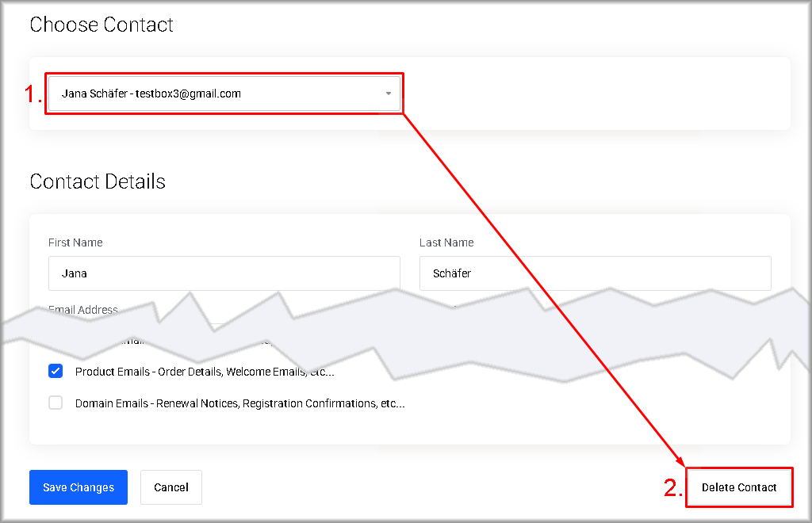This screenshot has width=812, height=523.
Task: Click the red step number 1 annotation
Action: (33, 94)
